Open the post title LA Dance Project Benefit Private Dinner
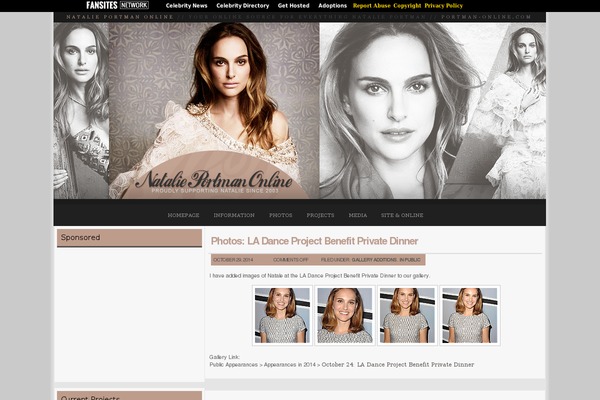 pos(314,241)
